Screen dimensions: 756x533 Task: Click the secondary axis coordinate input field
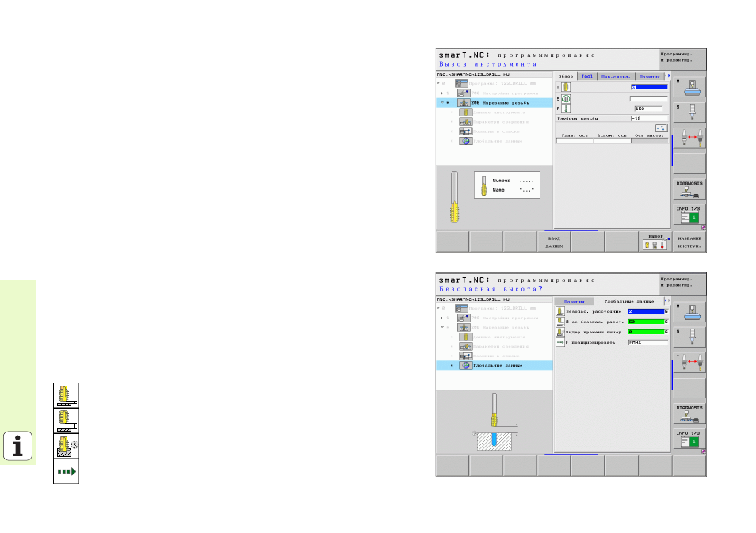coord(613,141)
